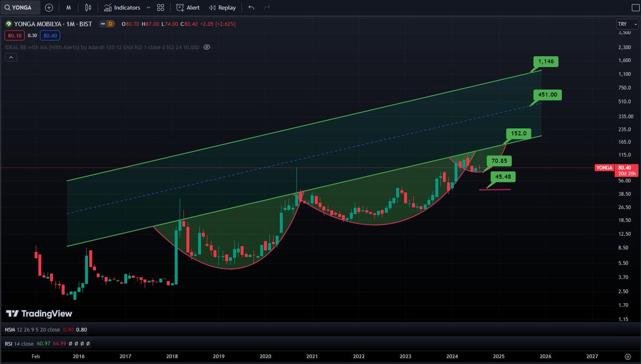Open the M time interval selector
This screenshot has height=364, width=641.
(x=69, y=7)
